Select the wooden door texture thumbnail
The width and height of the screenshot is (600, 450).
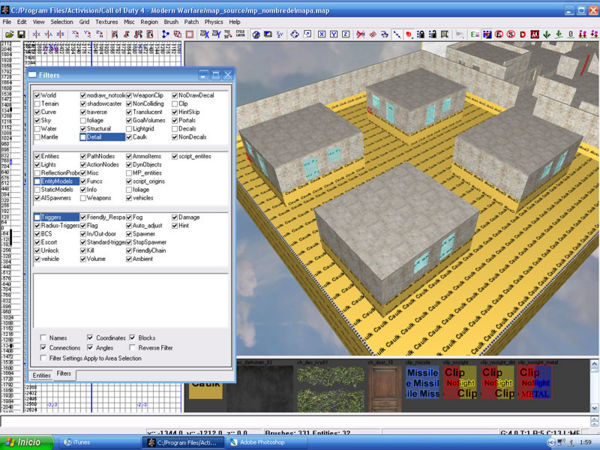385,388
